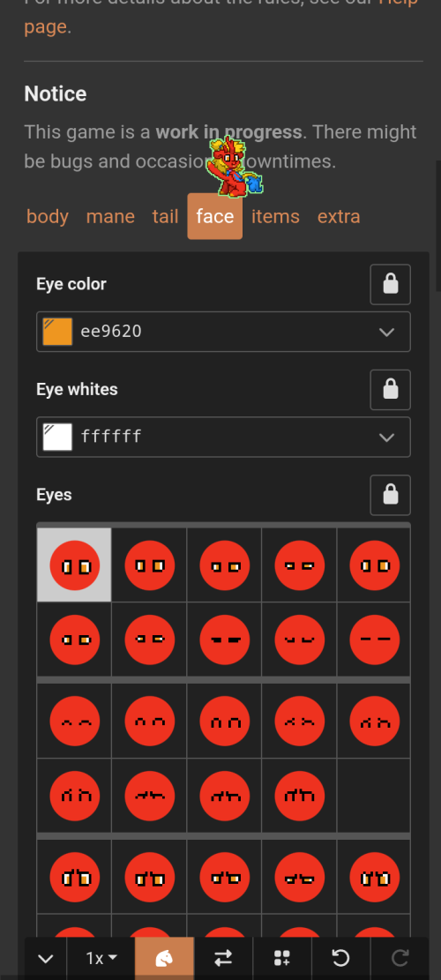Click the white eye whites swatch
The width and height of the screenshot is (441, 980).
57,437
